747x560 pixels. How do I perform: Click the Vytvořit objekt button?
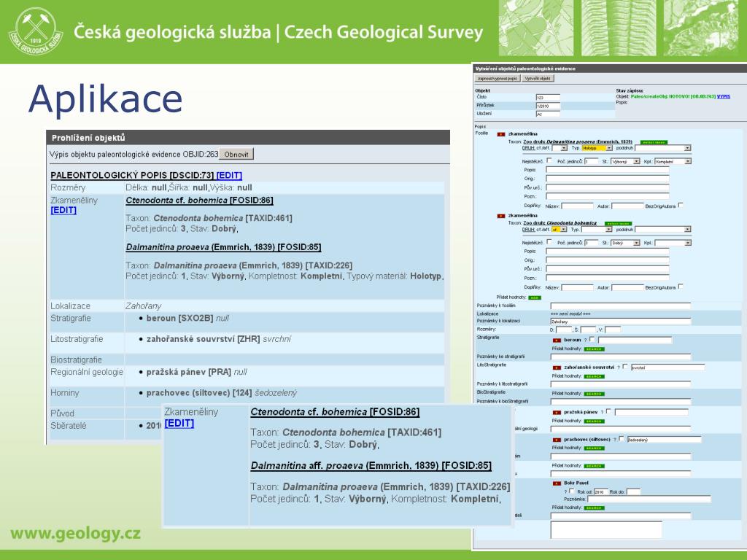click(x=538, y=79)
